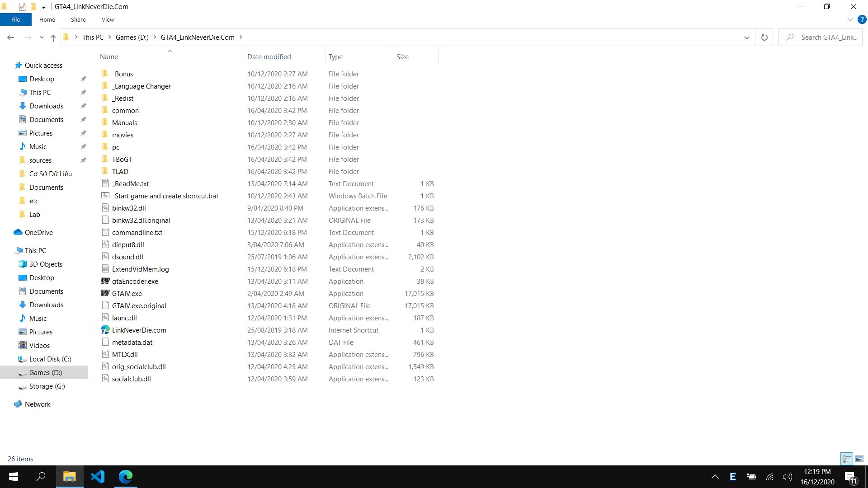Select the _Start game batch file icon

click(x=105, y=196)
